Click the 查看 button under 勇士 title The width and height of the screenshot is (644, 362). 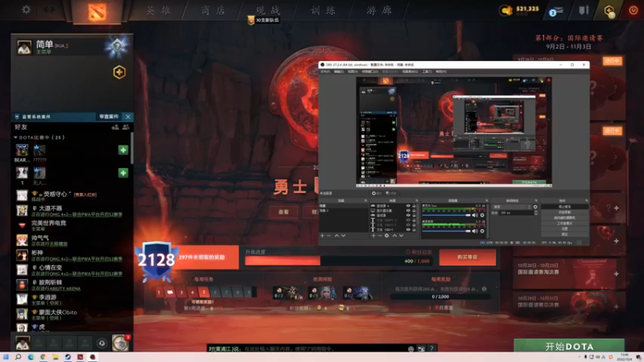coord(283,212)
